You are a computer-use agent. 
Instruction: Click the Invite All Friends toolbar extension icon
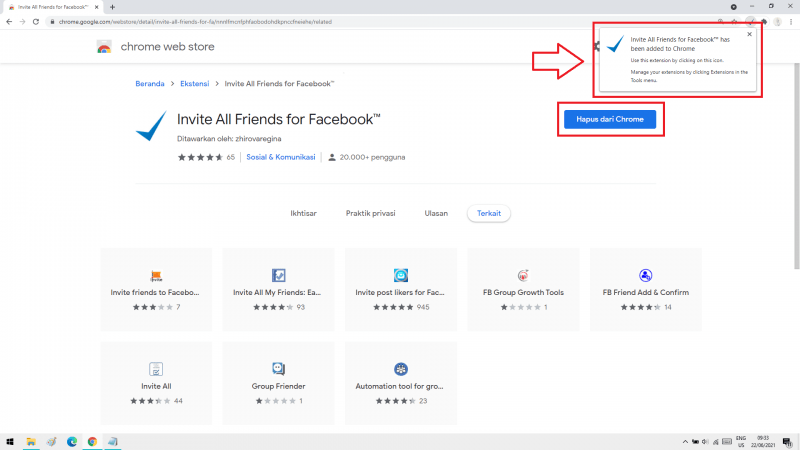(x=750, y=22)
